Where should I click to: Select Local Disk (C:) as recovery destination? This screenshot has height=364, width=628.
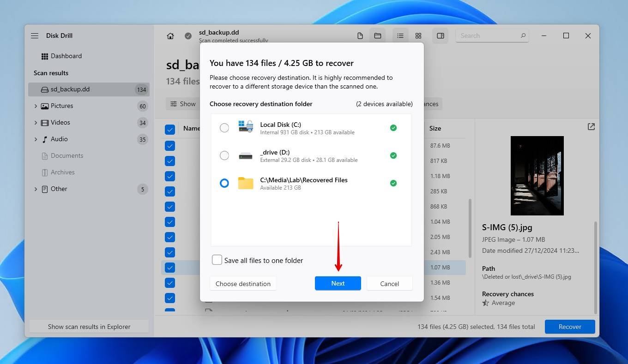224,128
